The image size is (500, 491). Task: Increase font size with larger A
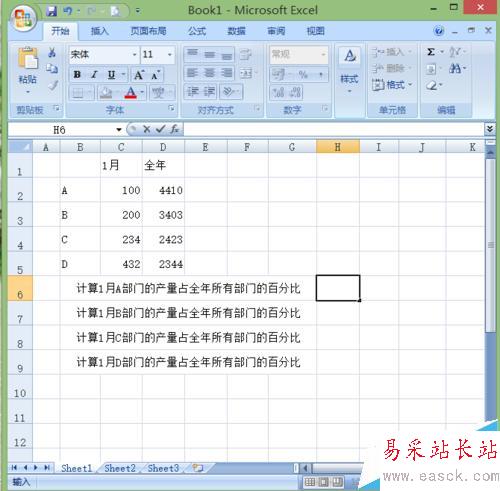138,75
